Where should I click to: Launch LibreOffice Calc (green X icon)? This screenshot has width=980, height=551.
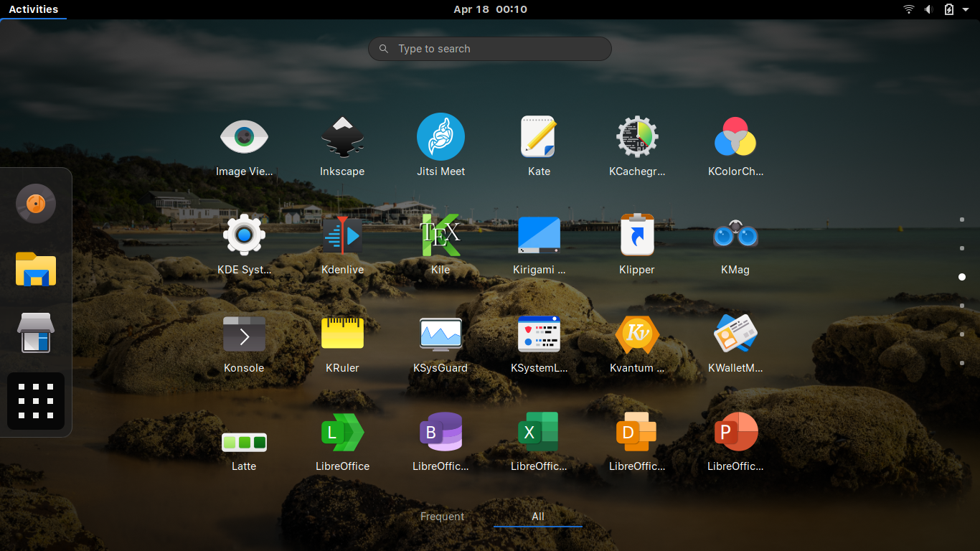539,432
